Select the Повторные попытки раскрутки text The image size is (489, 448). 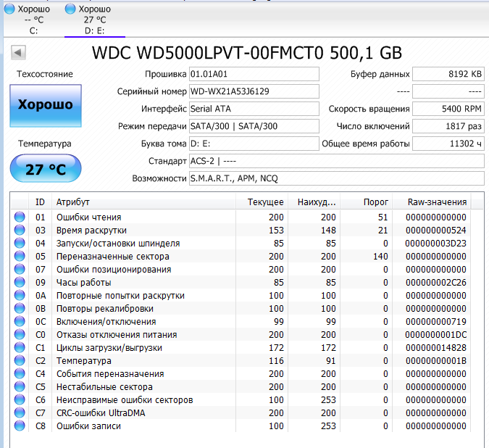[120, 296]
